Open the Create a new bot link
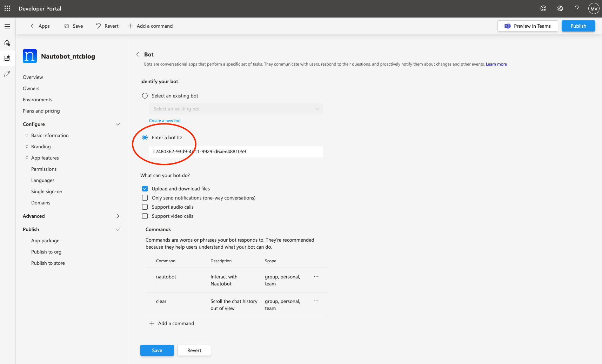The image size is (602, 364). pyautogui.click(x=165, y=120)
